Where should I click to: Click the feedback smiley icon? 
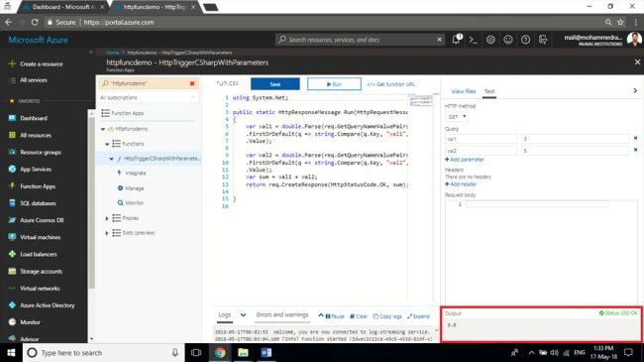pyautogui.click(x=508, y=40)
